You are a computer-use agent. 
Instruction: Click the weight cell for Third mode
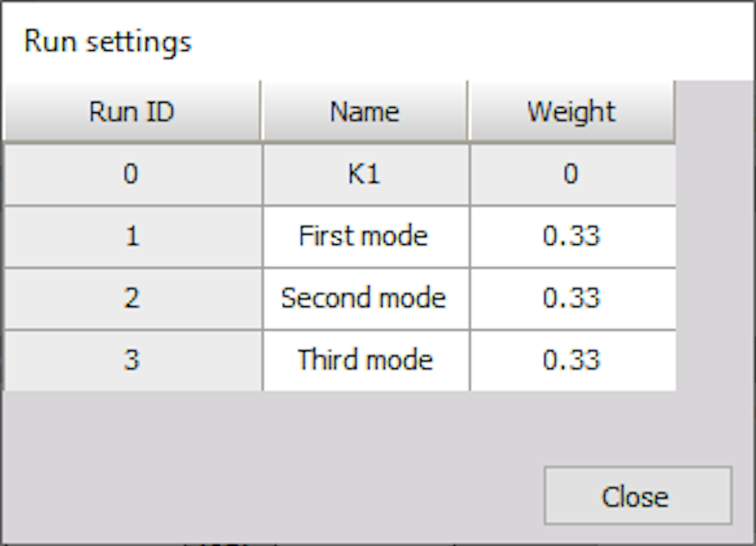(x=573, y=361)
